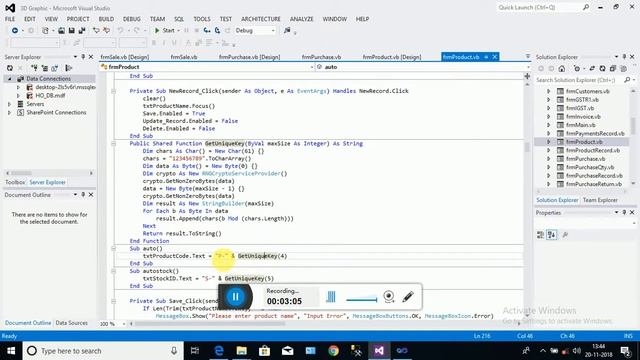Click the Save All toolbar icon
Viewport: 640px width, 360px height.
[x=82, y=31]
